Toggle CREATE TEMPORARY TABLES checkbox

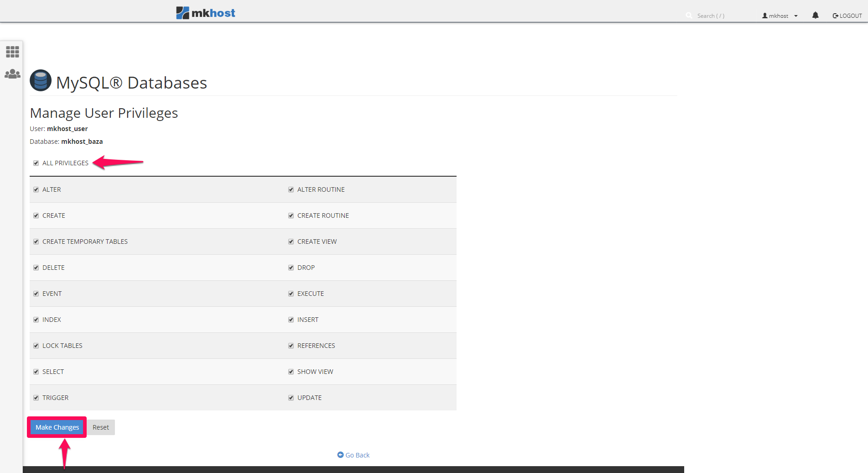coord(36,242)
